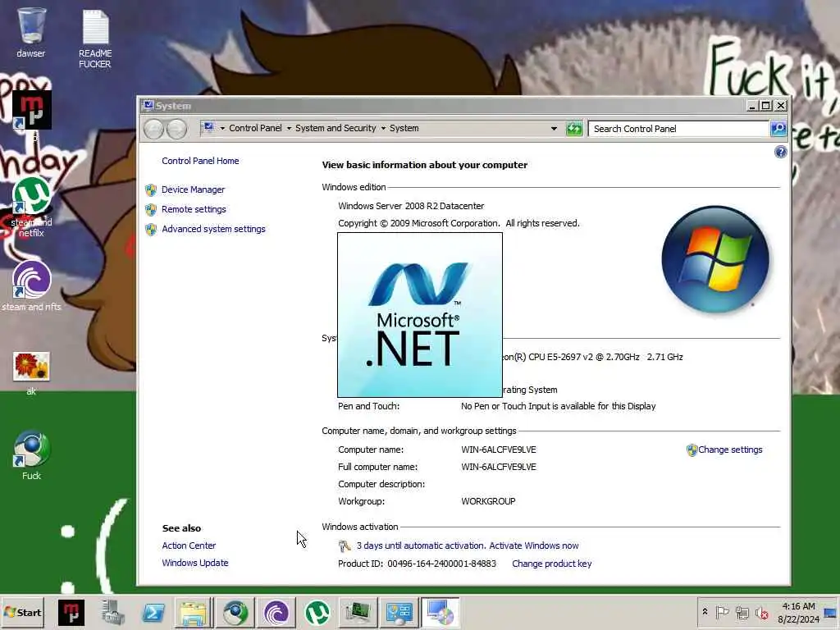Click inside Search Control Panel field

[x=678, y=129]
